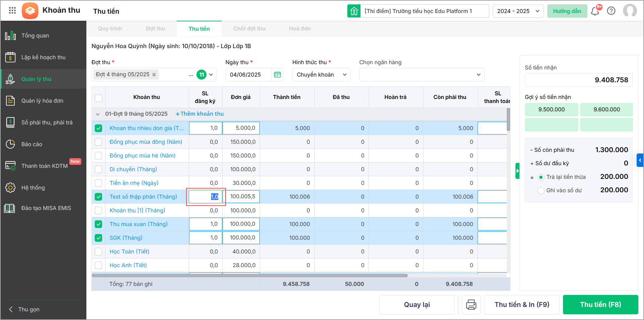This screenshot has width=644, height=320.
Task: Open Báo cáo in the sidebar
Action: tap(31, 144)
